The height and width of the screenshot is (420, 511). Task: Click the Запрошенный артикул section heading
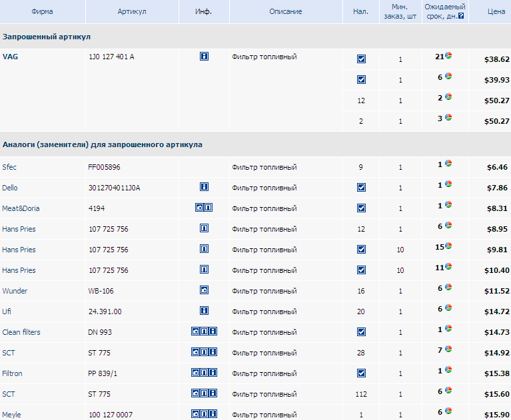pos(46,37)
